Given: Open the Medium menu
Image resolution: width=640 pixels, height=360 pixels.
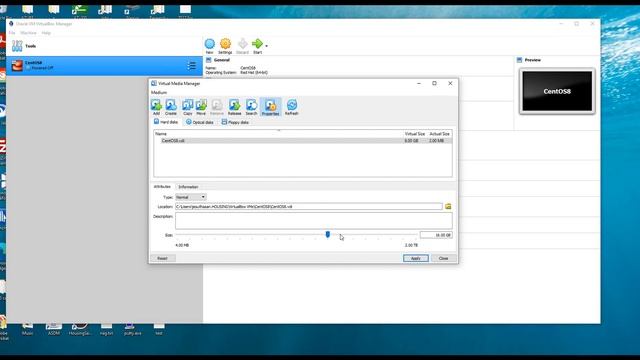Looking at the screenshot, I should tap(159, 93).
